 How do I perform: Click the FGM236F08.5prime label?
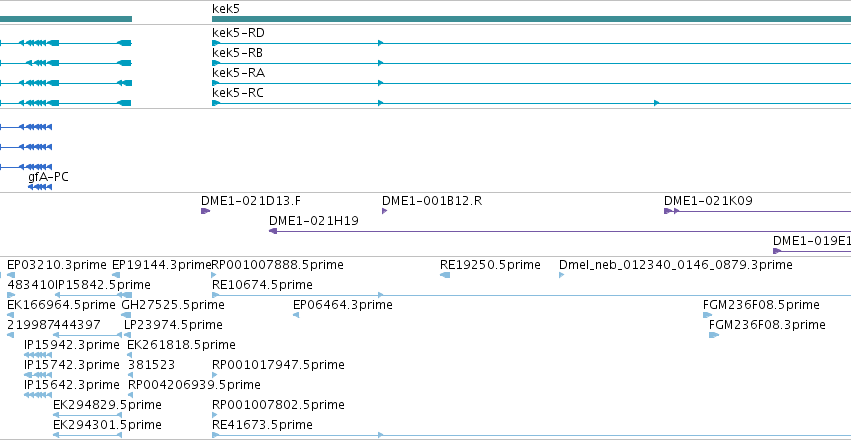coord(761,305)
